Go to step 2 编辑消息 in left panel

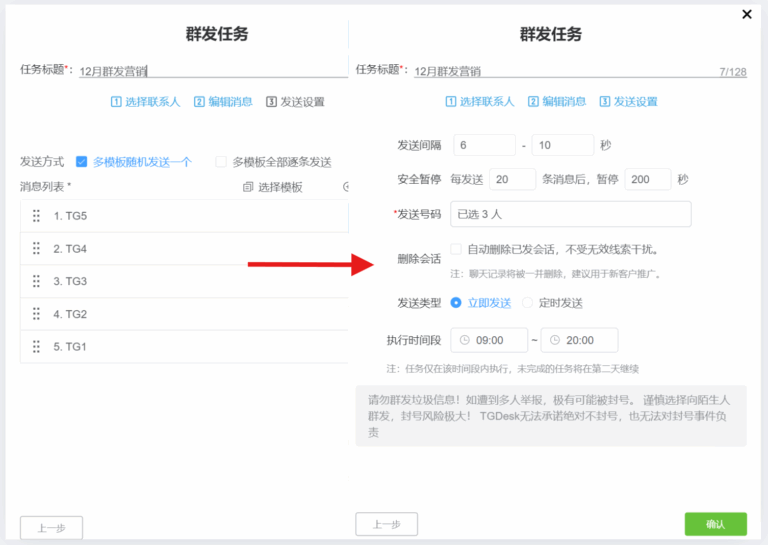pos(223,102)
